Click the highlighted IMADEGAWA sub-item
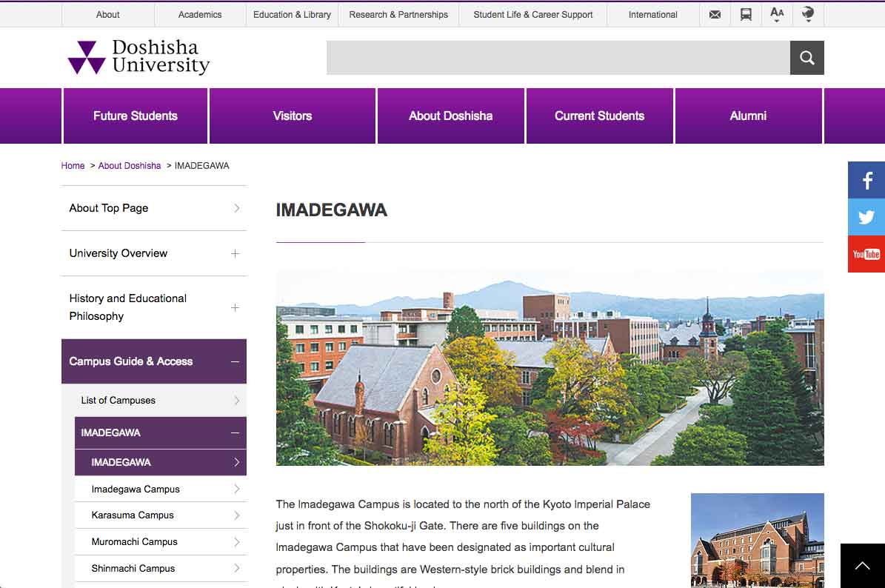Image resolution: width=885 pixels, height=588 pixels. point(161,462)
